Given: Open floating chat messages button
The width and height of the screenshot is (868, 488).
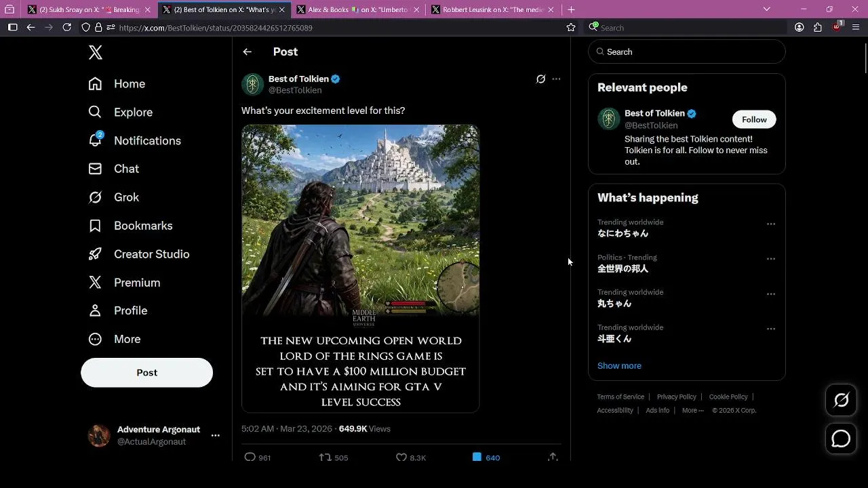Looking at the screenshot, I should point(841,439).
